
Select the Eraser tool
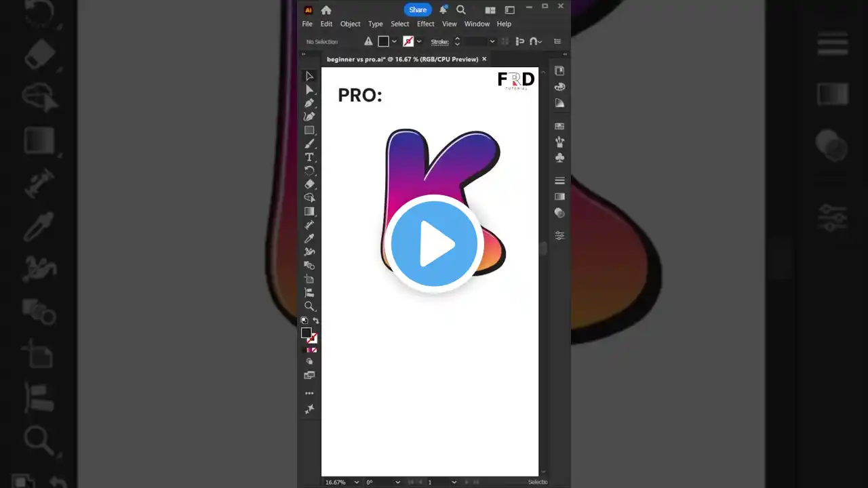click(x=309, y=184)
